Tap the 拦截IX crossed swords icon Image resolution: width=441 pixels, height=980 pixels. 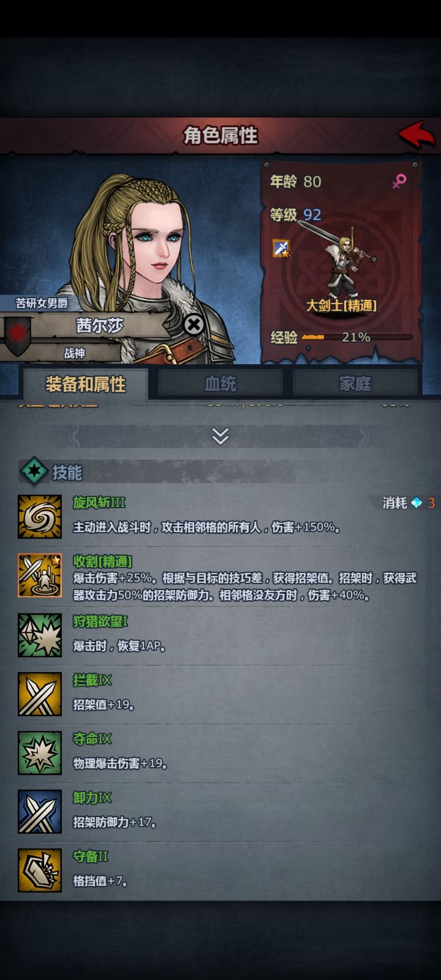tap(40, 694)
